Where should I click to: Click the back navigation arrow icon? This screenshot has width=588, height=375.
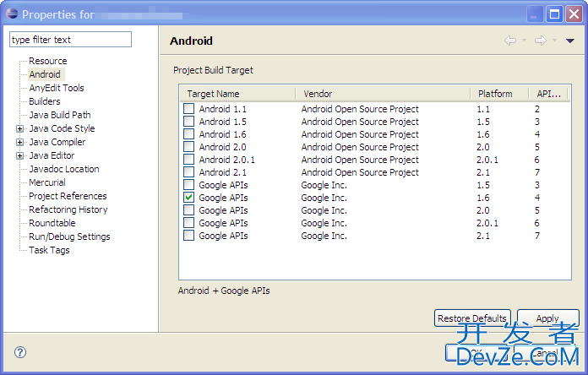pyautogui.click(x=510, y=41)
